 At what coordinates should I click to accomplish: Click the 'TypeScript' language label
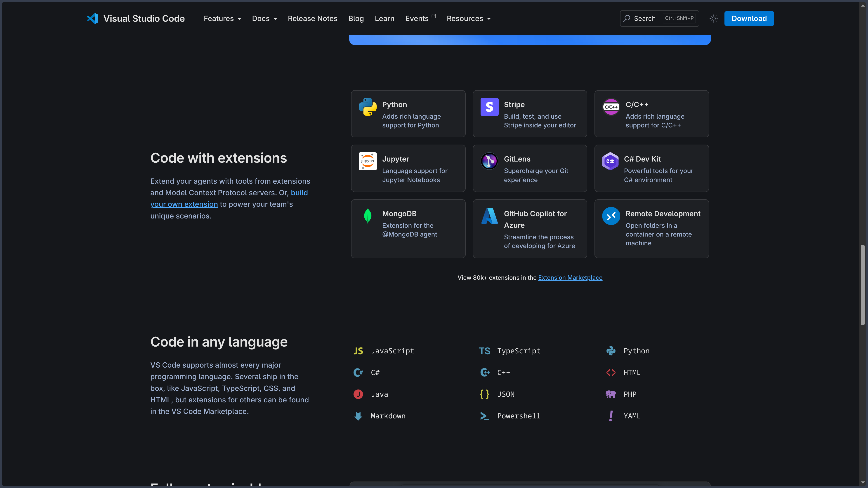(519, 351)
